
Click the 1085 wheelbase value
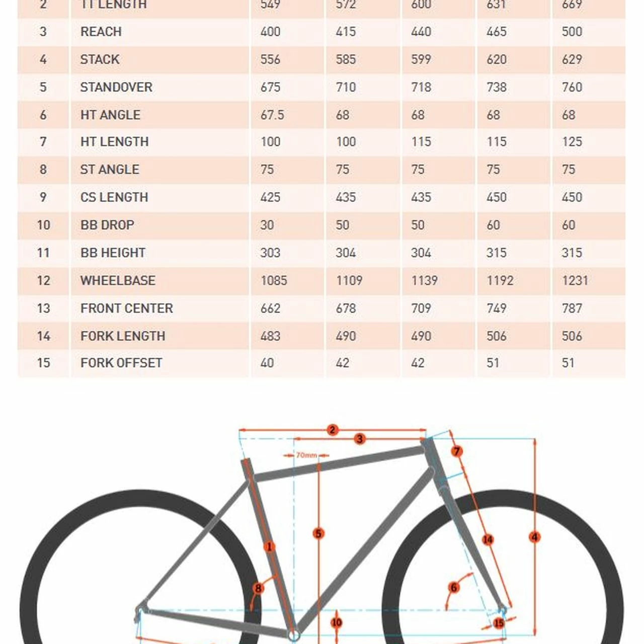[274, 281]
